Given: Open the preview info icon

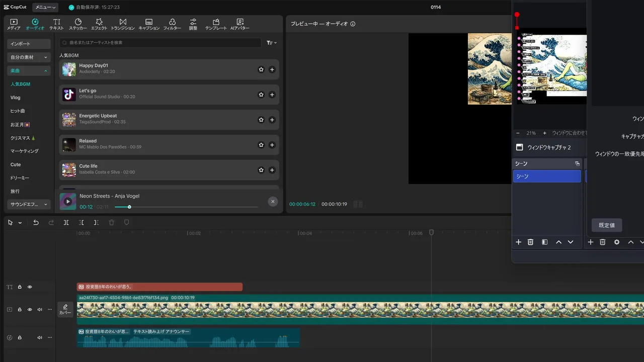Looking at the screenshot, I should coord(353,24).
